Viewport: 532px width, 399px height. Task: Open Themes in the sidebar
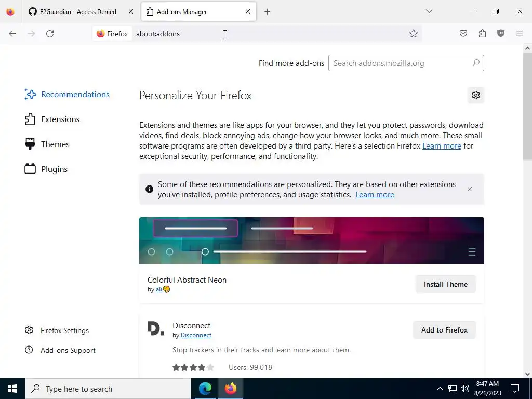pos(47,144)
